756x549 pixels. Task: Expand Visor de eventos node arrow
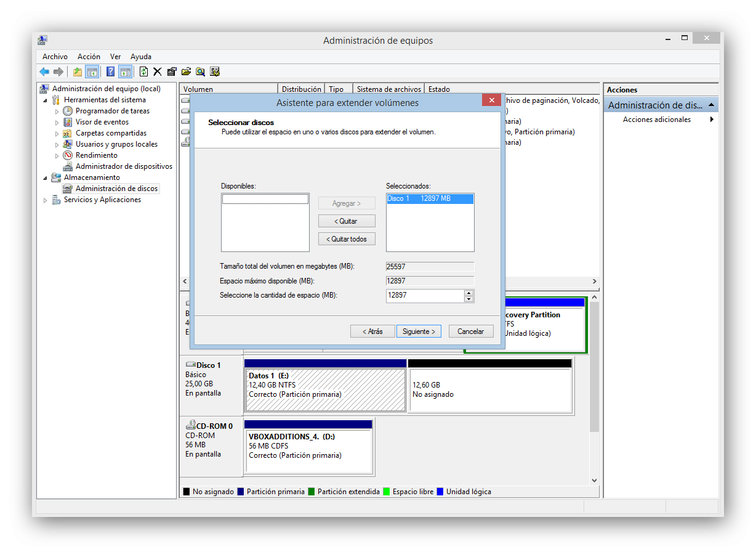click(x=57, y=123)
